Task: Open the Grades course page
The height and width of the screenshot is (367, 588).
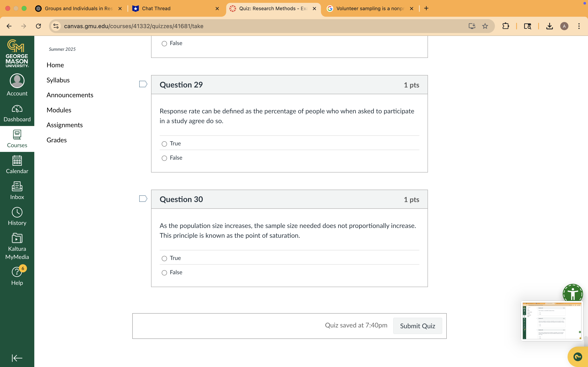Action: click(x=56, y=140)
